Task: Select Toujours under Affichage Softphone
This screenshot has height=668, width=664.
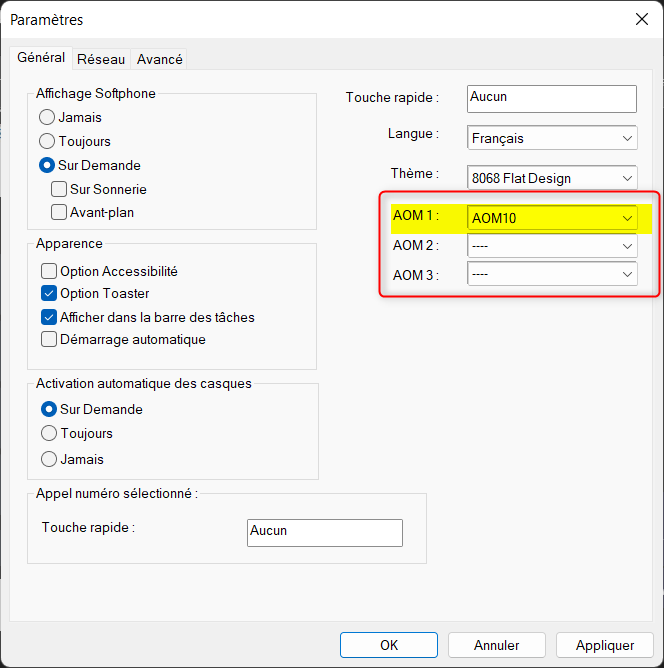Action: (x=47, y=142)
